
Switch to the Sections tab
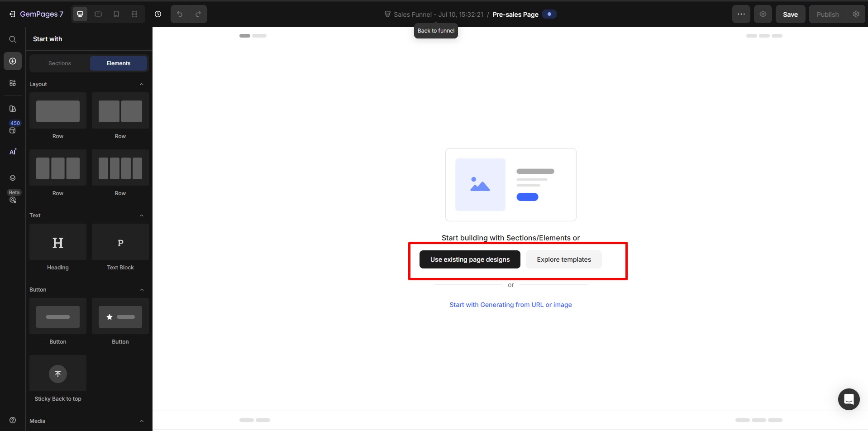pyautogui.click(x=60, y=63)
